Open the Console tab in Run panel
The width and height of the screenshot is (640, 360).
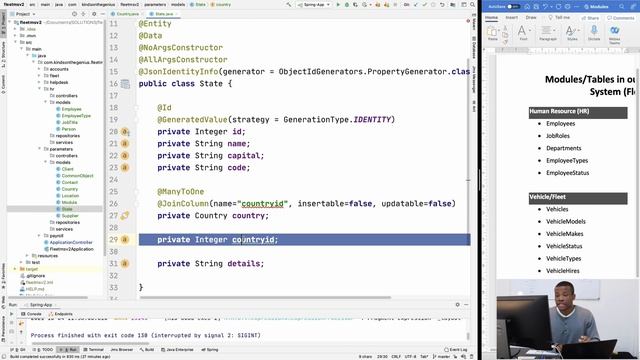pos(31,314)
